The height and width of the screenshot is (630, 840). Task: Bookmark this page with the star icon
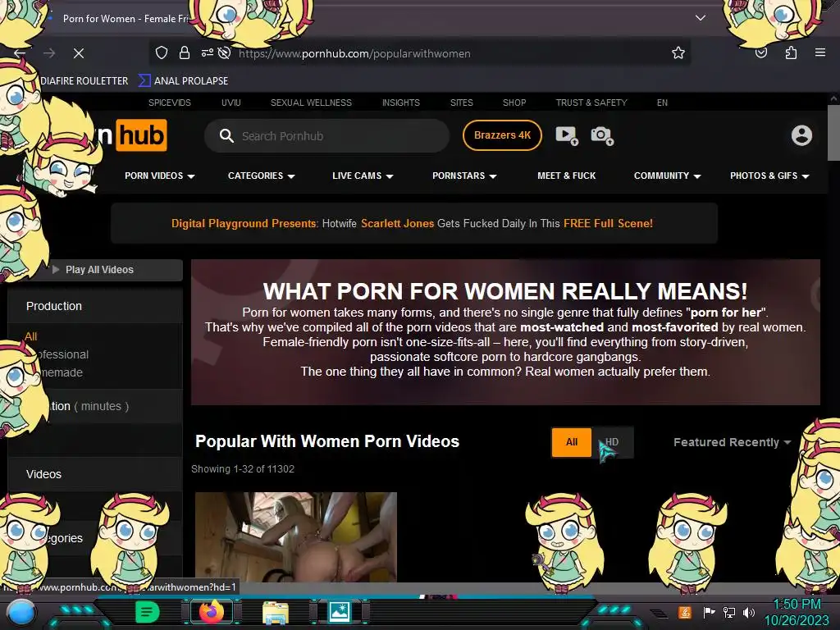coord(678,52)
